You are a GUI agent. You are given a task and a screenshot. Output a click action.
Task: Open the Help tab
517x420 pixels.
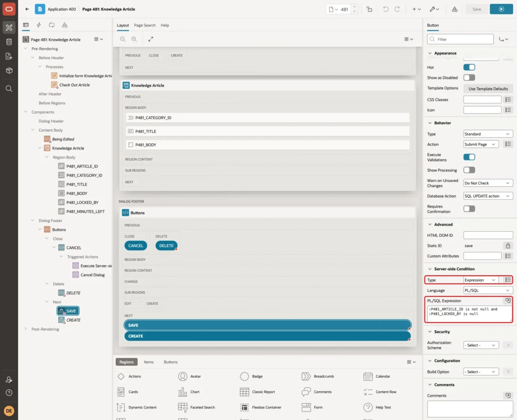[x=165, y=25]
